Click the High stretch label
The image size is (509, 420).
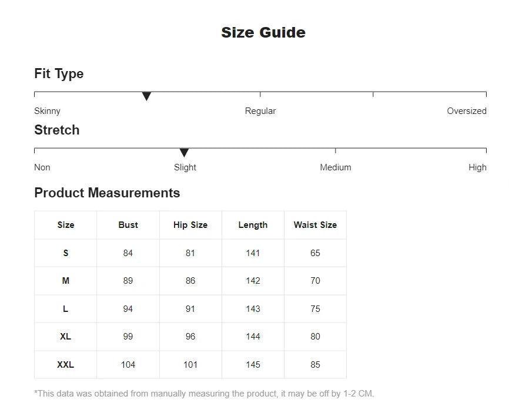477,167
